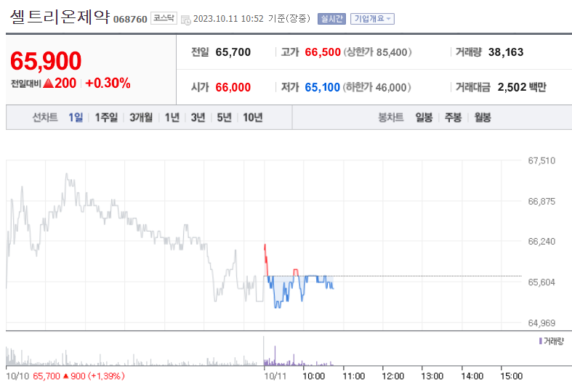572x392 pixels.
Task: Click the 15:00 time axis label
Action: point(512,376)
